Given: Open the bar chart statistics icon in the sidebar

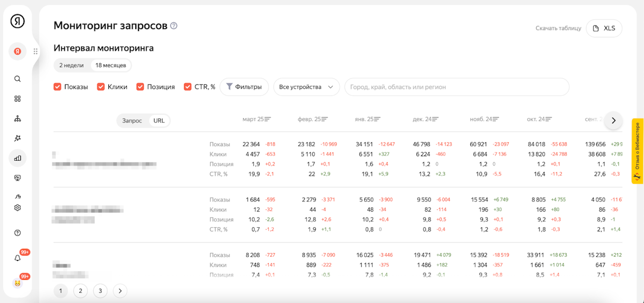Looking at the screenshot, I should tap(17, 158).
